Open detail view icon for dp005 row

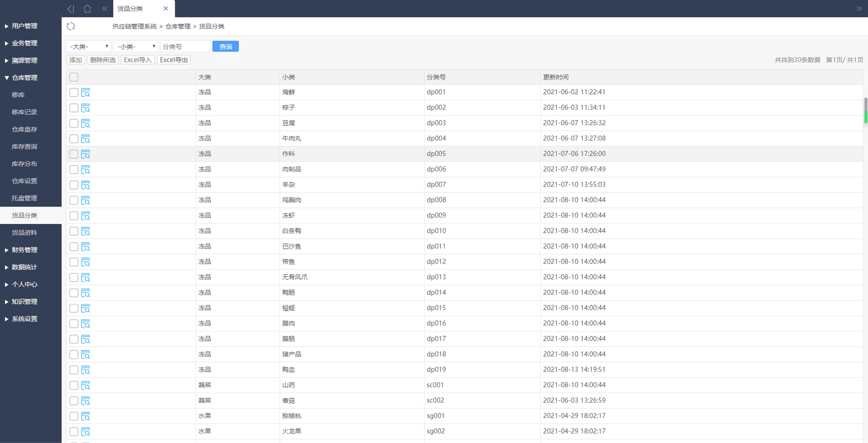point(85,154)
